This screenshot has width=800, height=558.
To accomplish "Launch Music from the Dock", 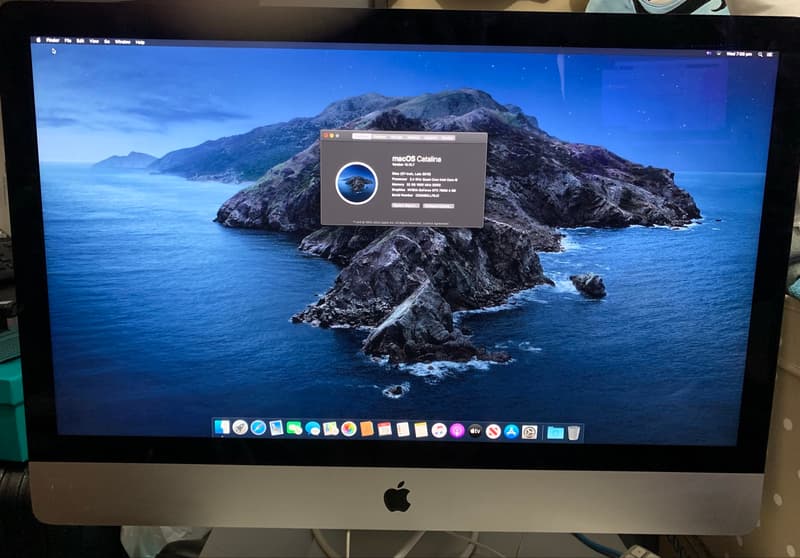I will point(439,430).
